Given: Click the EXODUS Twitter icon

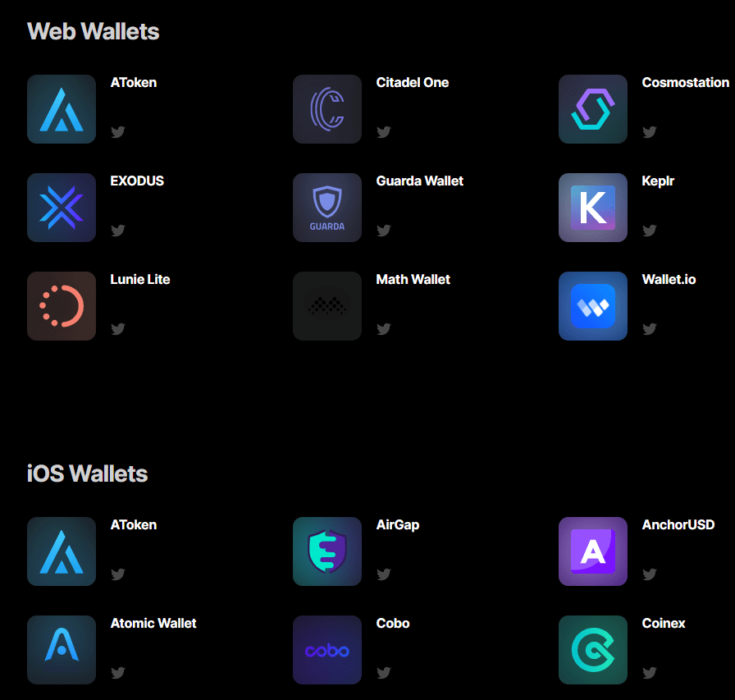Looking at the screenshot, I should coord(118,231).
